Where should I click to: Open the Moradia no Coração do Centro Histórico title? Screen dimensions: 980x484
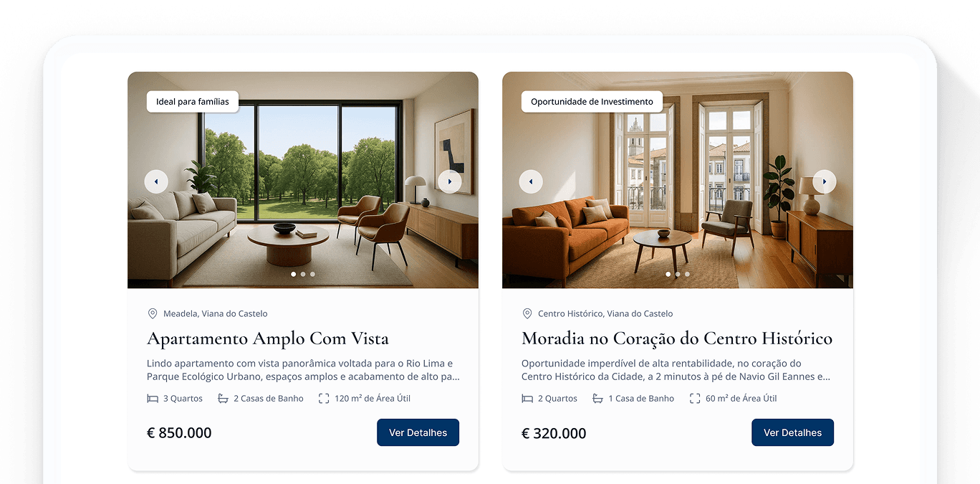(677, 338)
